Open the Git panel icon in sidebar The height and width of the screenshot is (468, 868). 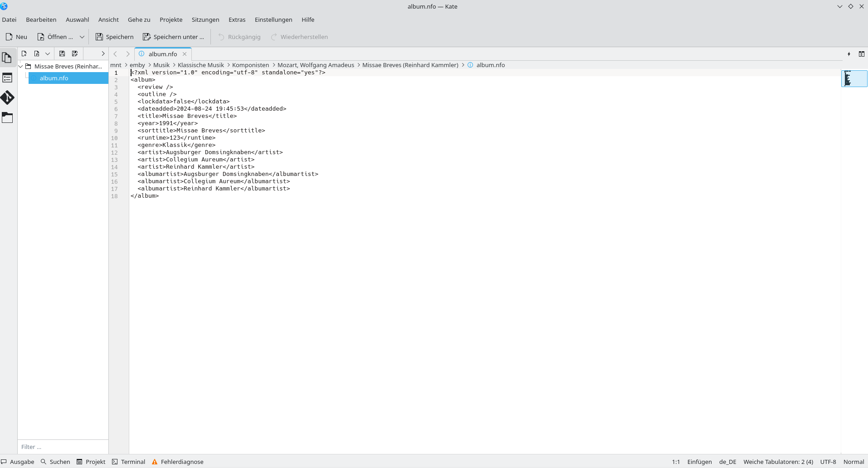(7, 97)
